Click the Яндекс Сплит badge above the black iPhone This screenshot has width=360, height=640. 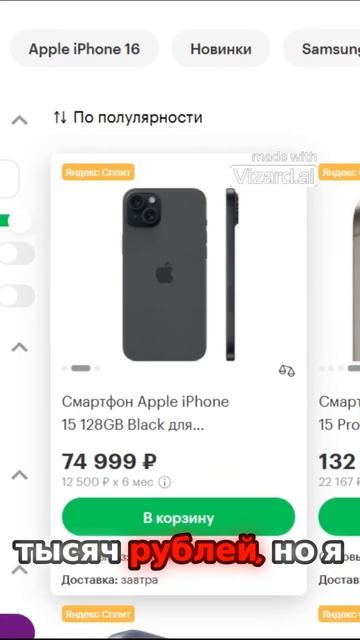click(98, 172)
